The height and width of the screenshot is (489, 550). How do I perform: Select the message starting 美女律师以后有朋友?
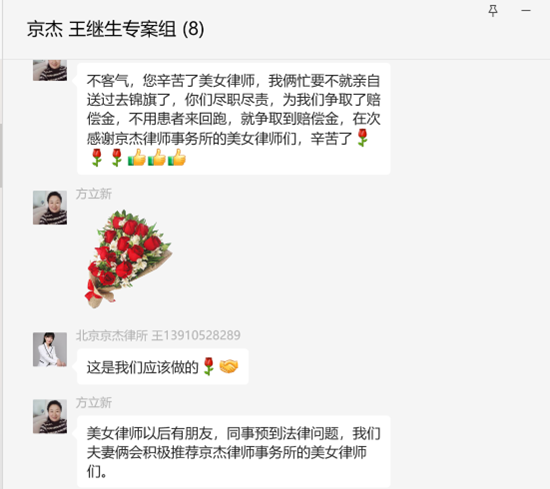[234, 452]
